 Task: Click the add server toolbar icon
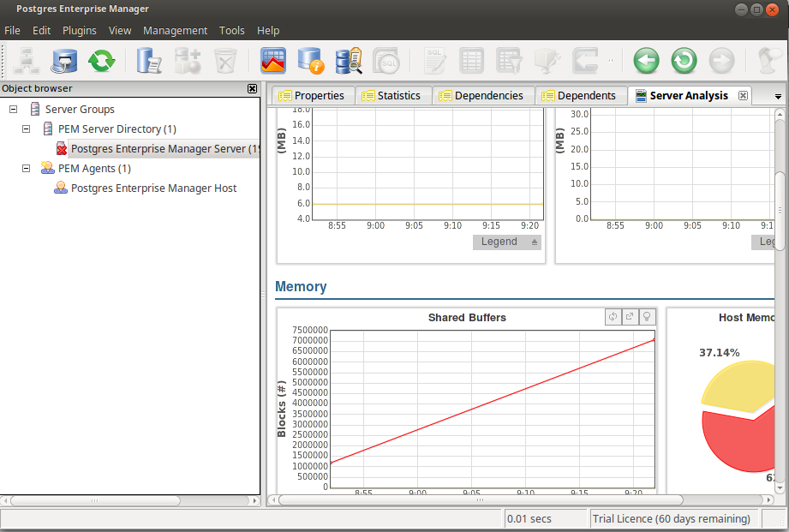[27, 61]
